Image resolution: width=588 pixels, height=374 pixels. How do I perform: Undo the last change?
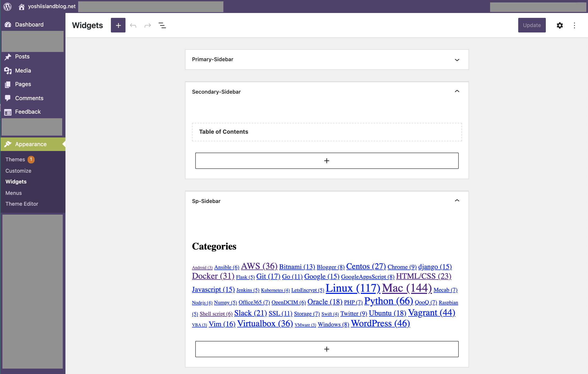(133, 25)
